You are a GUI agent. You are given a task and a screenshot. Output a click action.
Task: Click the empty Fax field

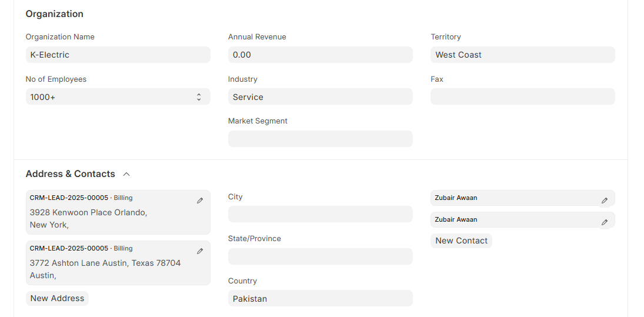click(x=522, y=97)
